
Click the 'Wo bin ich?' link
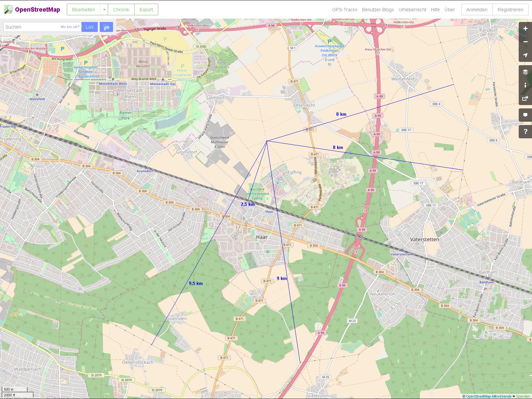(x=70, y=27)
